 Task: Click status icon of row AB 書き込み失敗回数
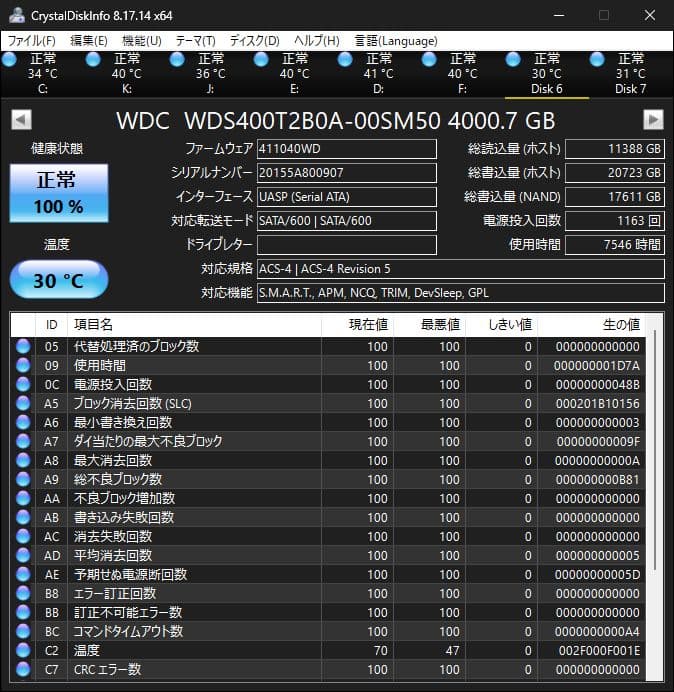coord(23,517)
